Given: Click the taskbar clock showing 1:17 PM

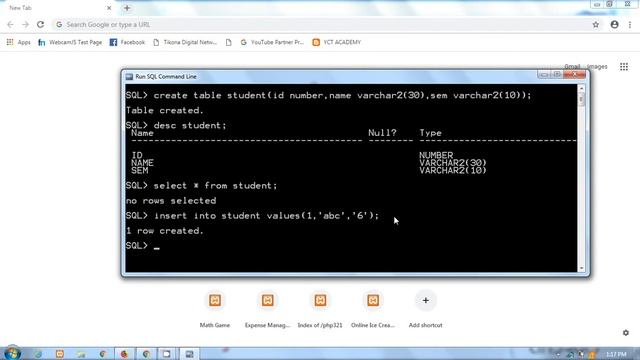Looking at the screenshot, I should (x=616, y=354).
